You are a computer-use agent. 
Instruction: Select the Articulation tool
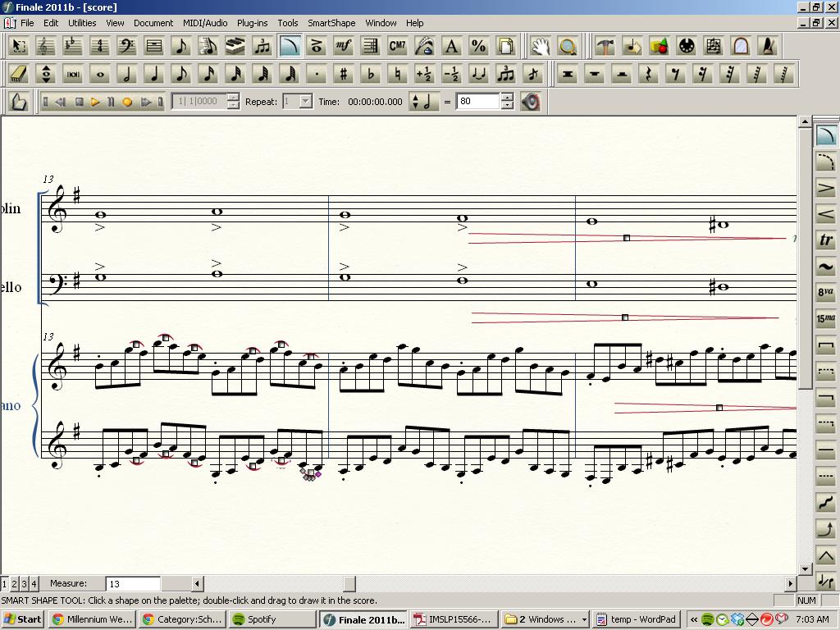[316, 46]
